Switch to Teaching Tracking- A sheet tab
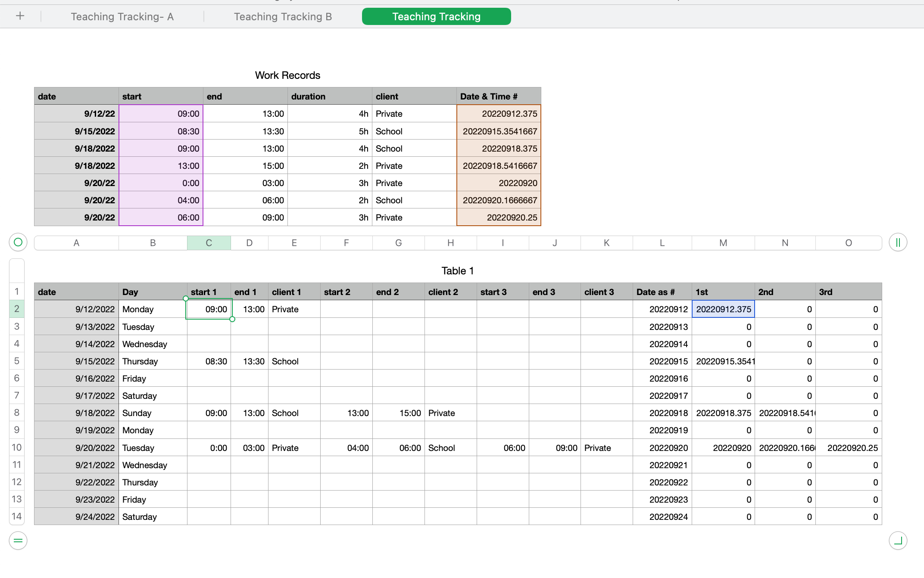Viewport: 924px width, 578px height. (x=122, y=16)
